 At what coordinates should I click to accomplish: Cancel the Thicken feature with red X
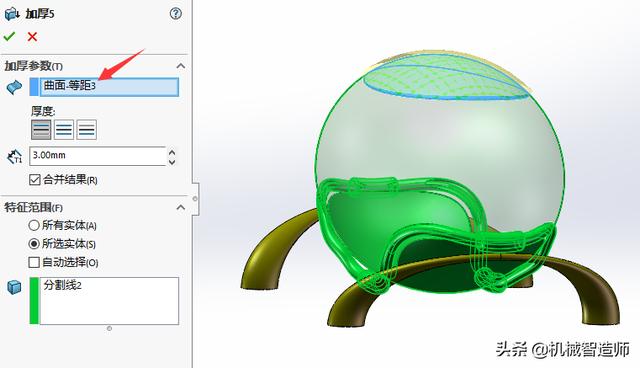point(32,37)
